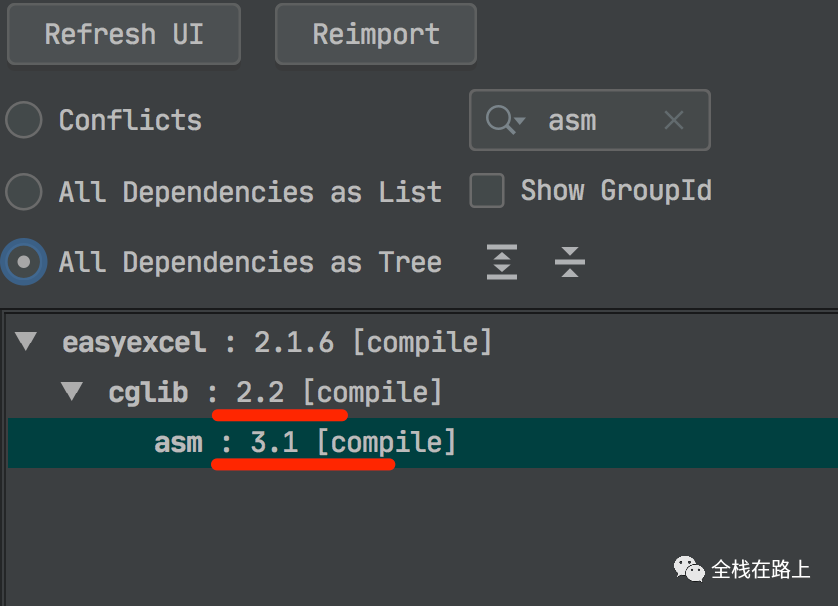Viewport: 838px width, 606px height.
Task: Select All Dependencies as List option
Action: point(24,191)
